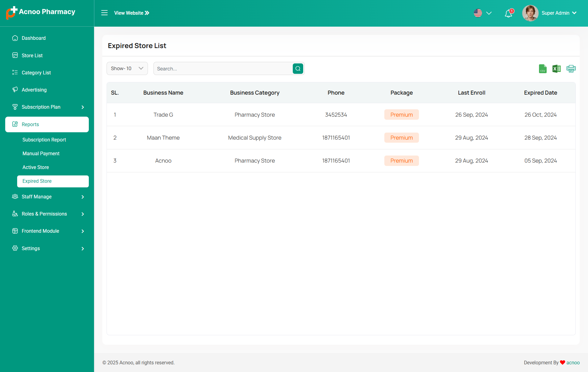The height and width of the screenshot is (372, 588).
Task: Expand the Staff Manage menu
Action: click(47, 197)
